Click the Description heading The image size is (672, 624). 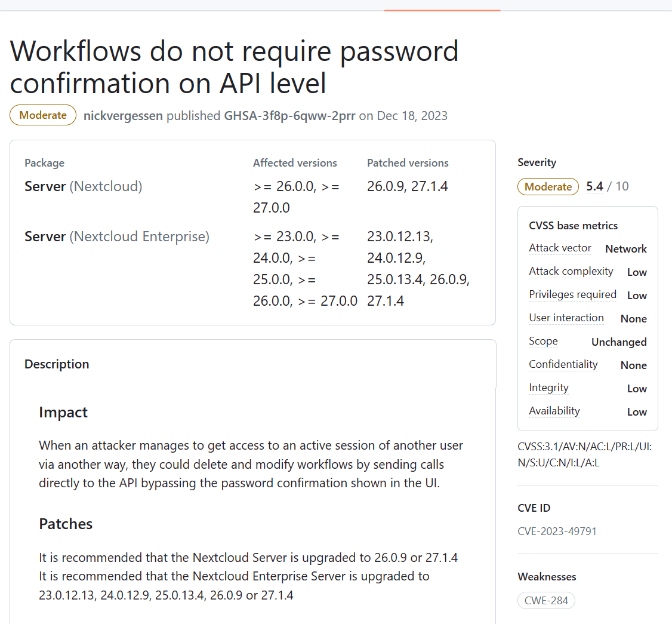tap(57, 364)
